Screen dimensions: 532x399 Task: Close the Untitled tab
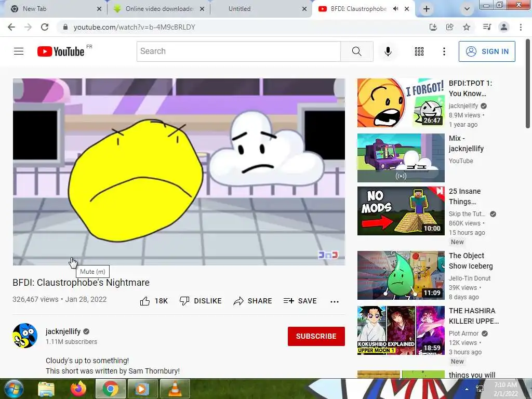point(304,9)
